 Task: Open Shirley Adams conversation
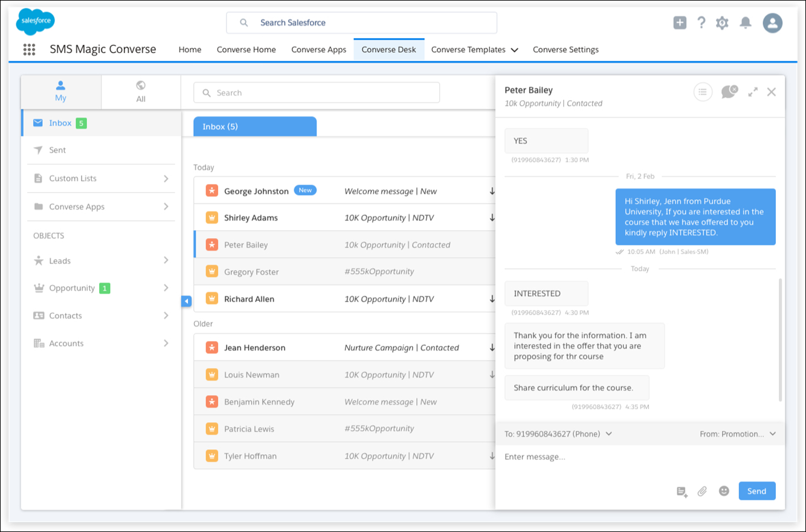click(344, 217)
